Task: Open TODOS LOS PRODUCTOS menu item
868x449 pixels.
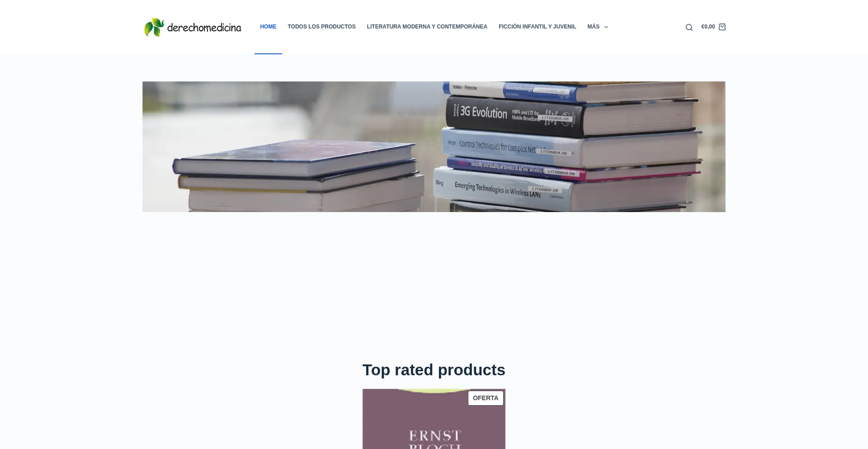Action: coord(321,27)
